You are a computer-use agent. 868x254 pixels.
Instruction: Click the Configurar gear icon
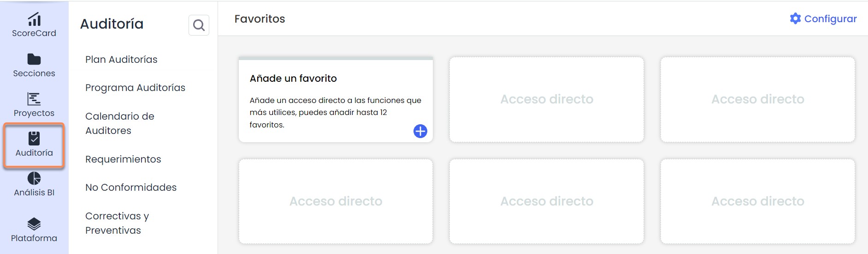click(x=795, y=18)
